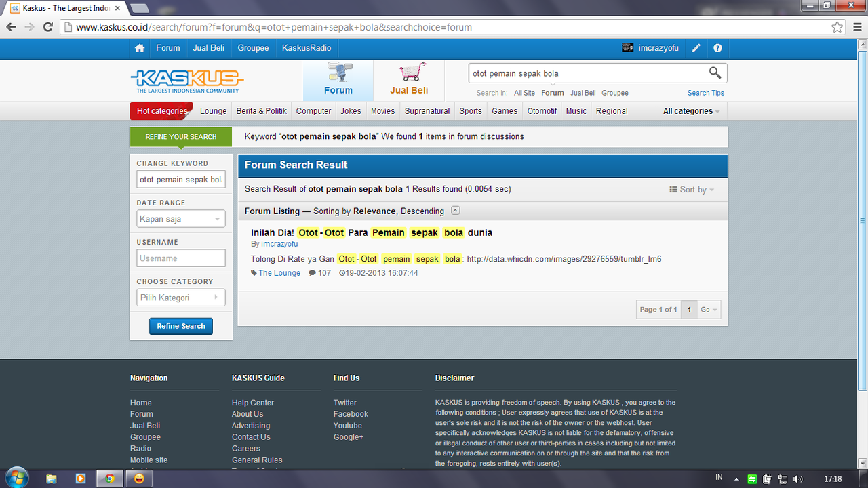Open the Kapan saja date range dropdown
868x488 pixels.
[180, 219]
